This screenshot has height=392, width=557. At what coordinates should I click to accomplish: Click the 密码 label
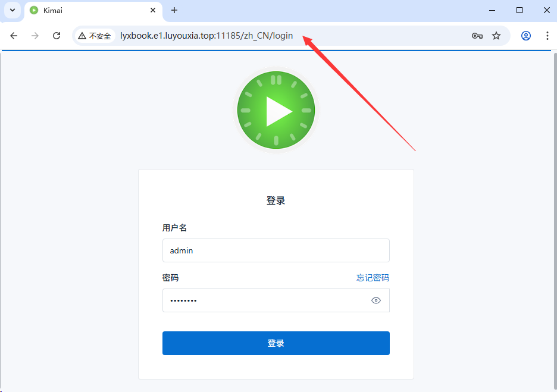click(x=171, y=278)
